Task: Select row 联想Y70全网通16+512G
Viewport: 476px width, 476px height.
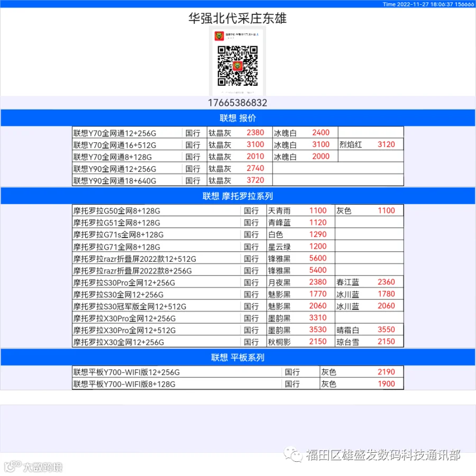Action: [237, 144]
